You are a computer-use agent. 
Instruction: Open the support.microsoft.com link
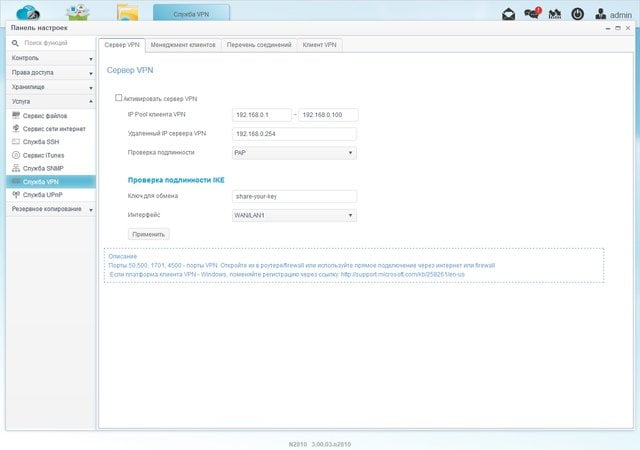tap(403, 274)
